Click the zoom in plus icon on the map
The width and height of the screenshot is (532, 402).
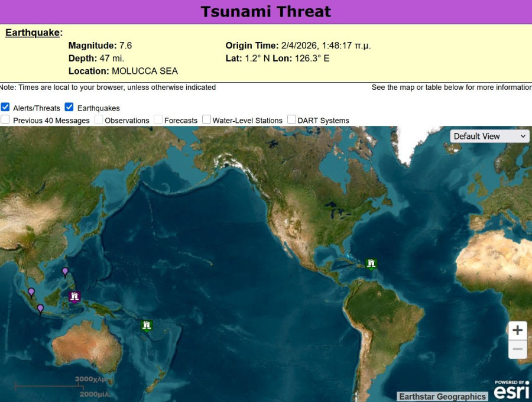point(517,330)
